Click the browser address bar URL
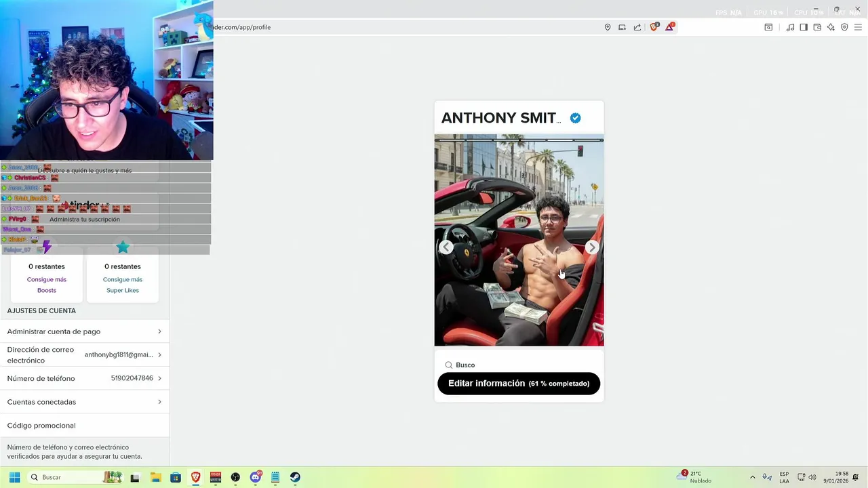This screenshot has width=868, height=488. (x=242, y=27)
